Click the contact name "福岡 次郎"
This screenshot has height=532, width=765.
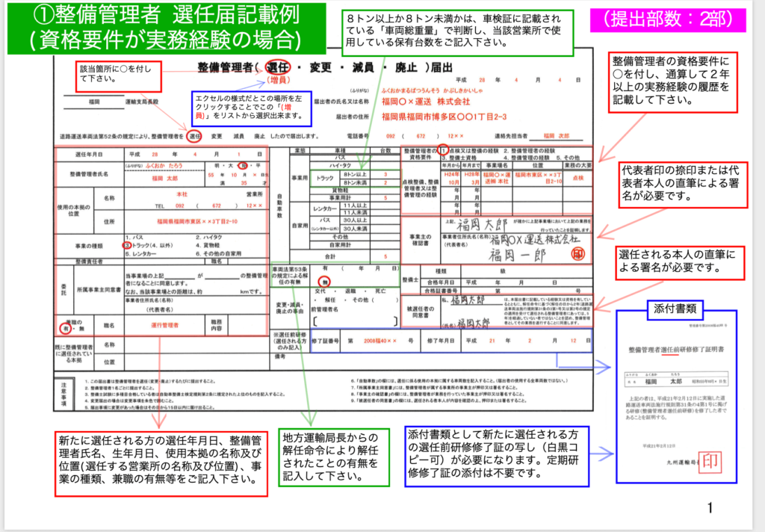click(556, 136)
